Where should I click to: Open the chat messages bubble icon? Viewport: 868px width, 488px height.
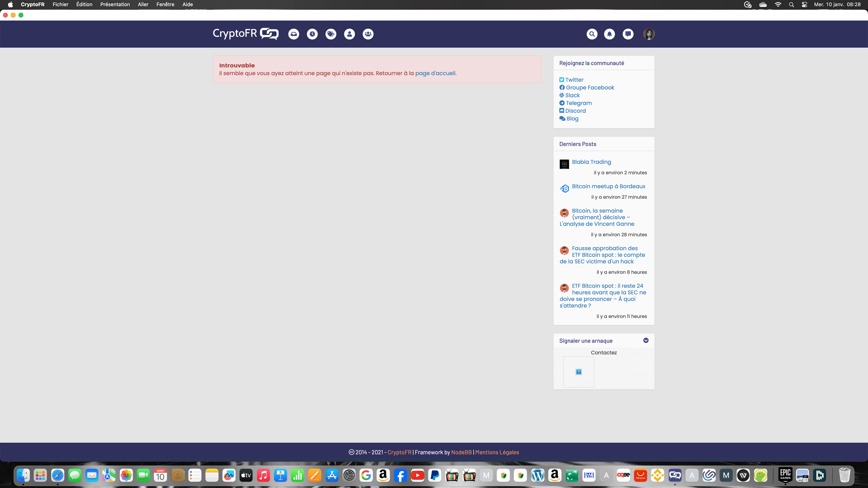click(628, 34)
